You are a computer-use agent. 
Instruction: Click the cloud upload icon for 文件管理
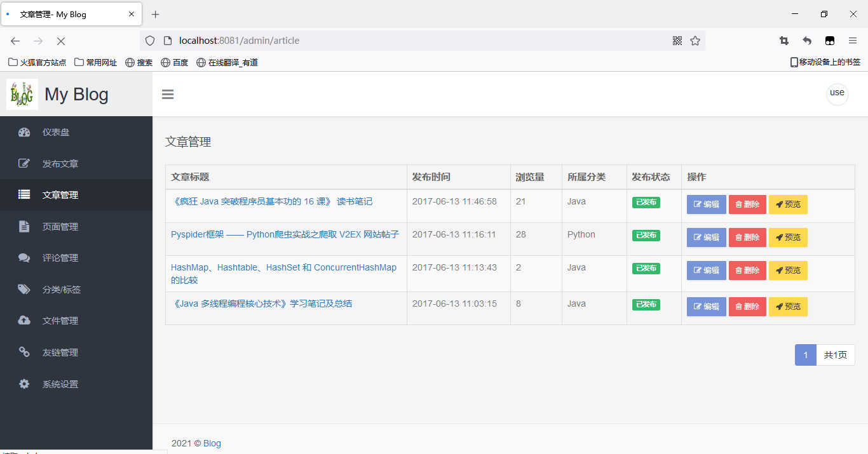pos(24,321)
